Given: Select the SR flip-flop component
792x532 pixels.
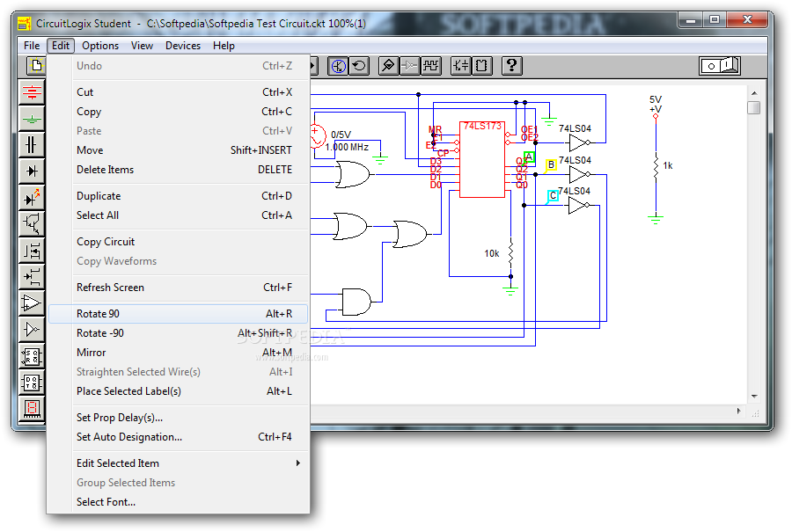Looking at the screenshot, I should pos(32,356).
